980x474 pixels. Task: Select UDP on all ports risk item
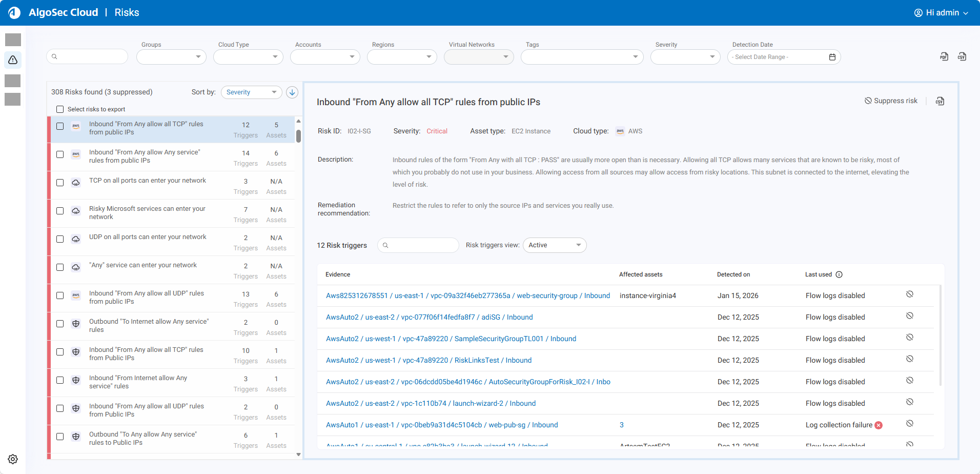tap(148, 237)
